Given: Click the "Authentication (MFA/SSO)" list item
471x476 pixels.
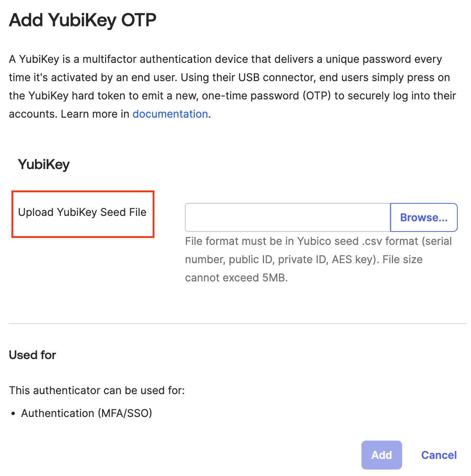Looking at the screenshot, I should [x=86, y=413].
